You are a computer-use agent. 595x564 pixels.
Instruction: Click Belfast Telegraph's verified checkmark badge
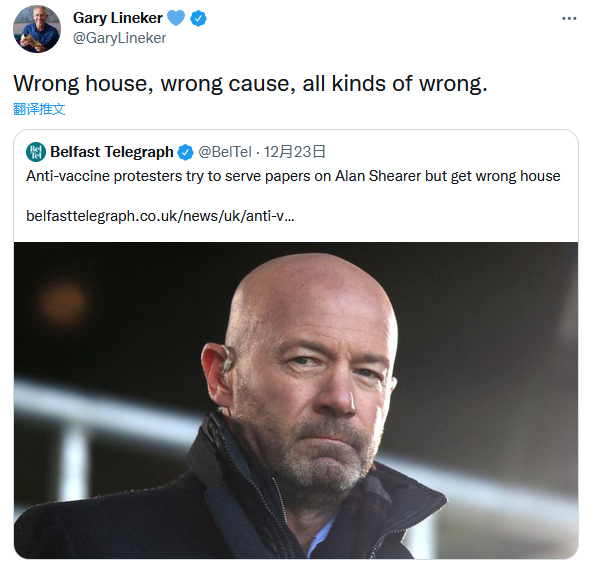click(x=186, y=152)
